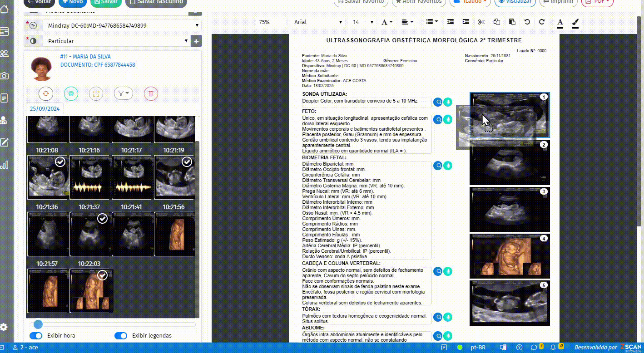
Task: Uncheck the 10:21:19 ultrasound thumbnail
Action: (187, 162)
